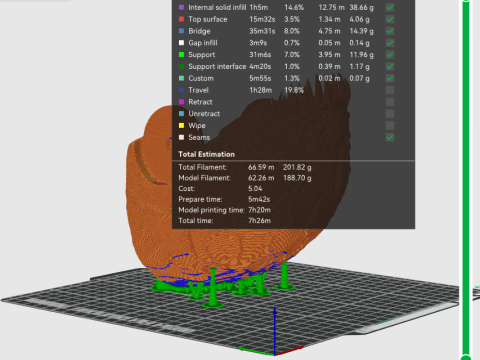Image resolution: width=480 pixels, height=360 pixels.
Task: Select the 'Support' line type label
Action: [x=202, y=55]
